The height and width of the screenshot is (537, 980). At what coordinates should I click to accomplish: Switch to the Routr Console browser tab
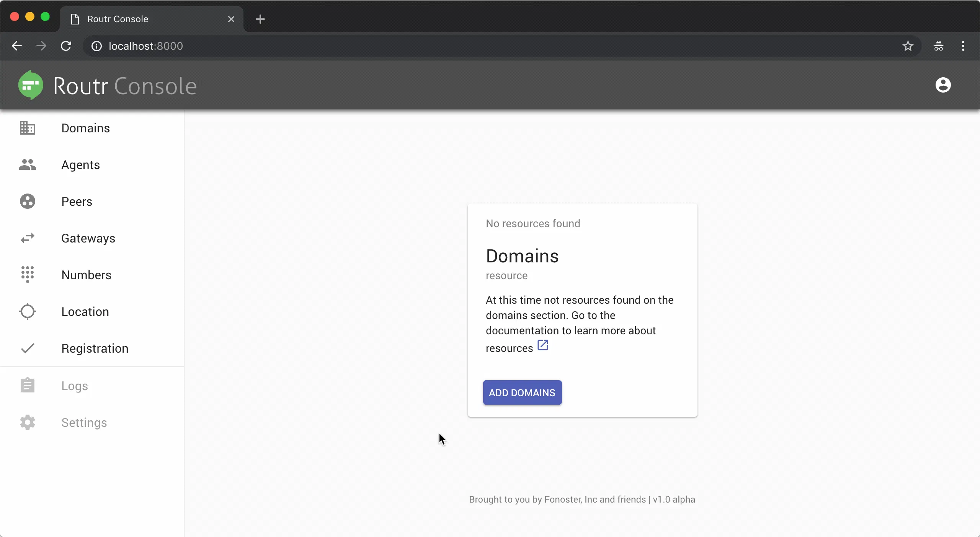click(x=152, y=19)
